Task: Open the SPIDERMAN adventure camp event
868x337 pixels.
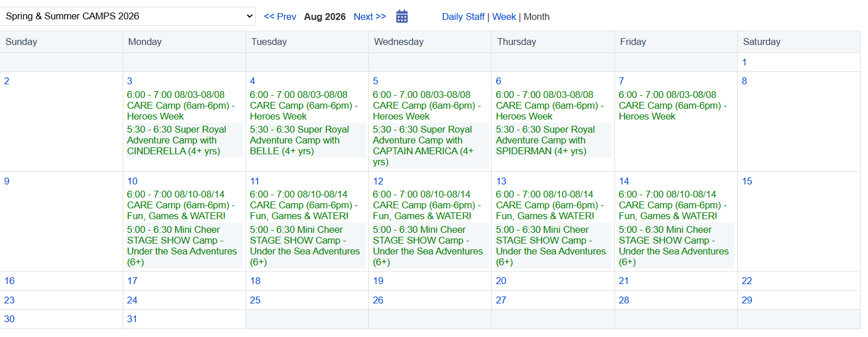Action: tap(545, 140)
